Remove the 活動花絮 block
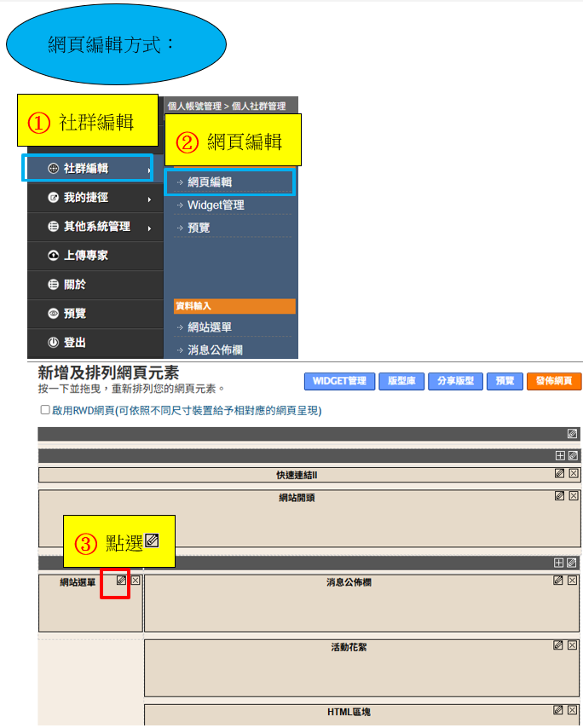This screenshot has width=583, height=728. (572, 645)
